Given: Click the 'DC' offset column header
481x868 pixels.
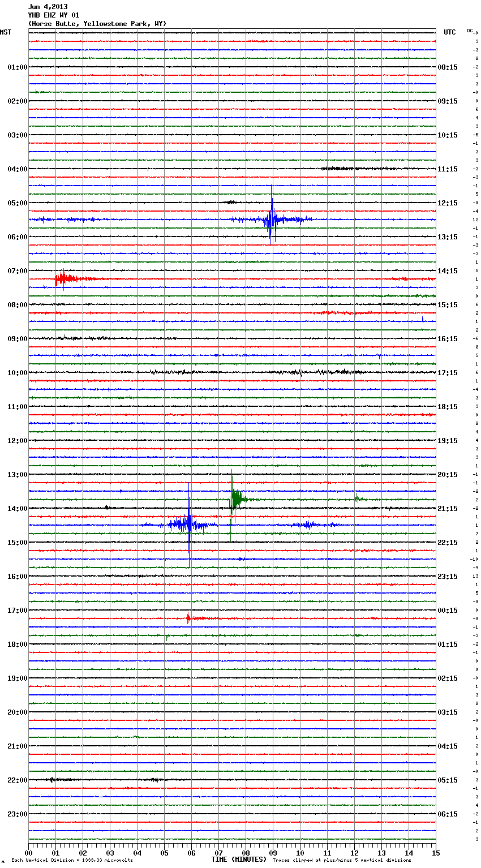Looking at the screenshot, I should click(470, 31).
